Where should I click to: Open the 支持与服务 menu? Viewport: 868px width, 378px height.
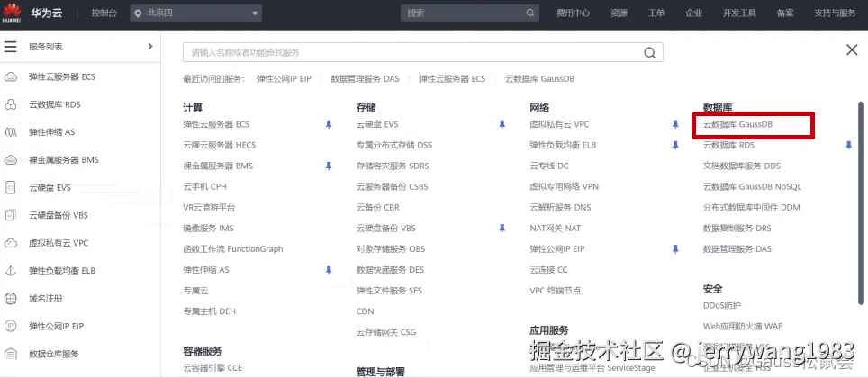tap(835, 13)
